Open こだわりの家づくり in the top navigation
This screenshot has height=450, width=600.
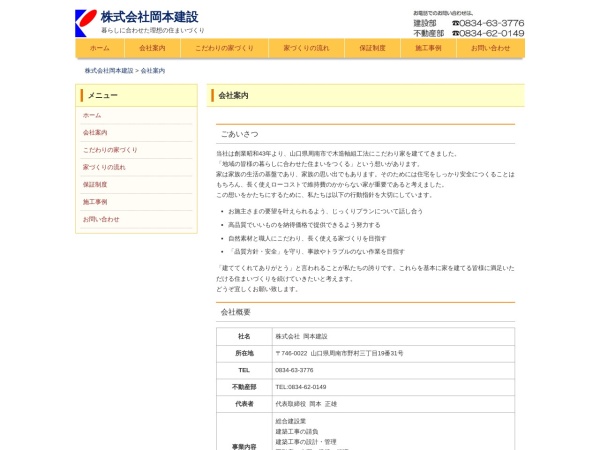pos(225,48)
